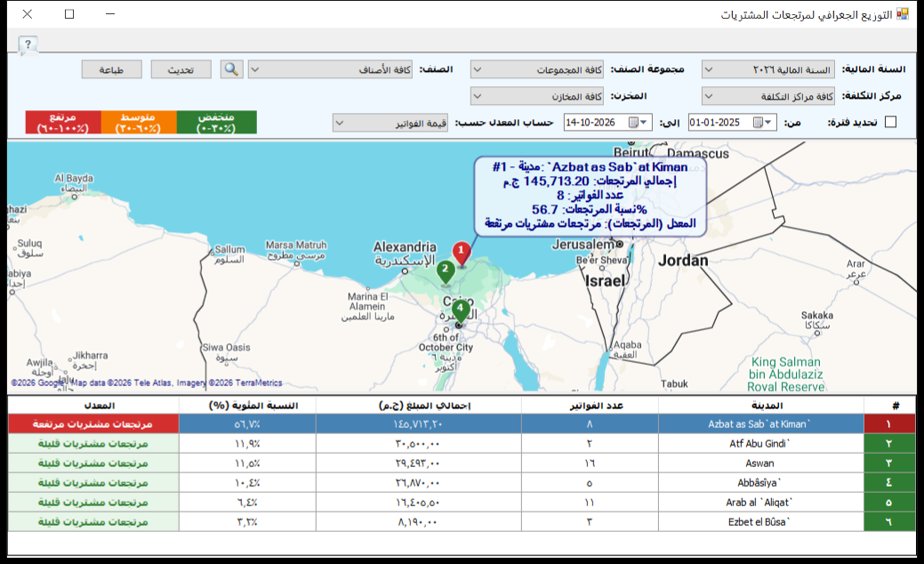Click the 'تحديث' refresh button

click(181, 69)
